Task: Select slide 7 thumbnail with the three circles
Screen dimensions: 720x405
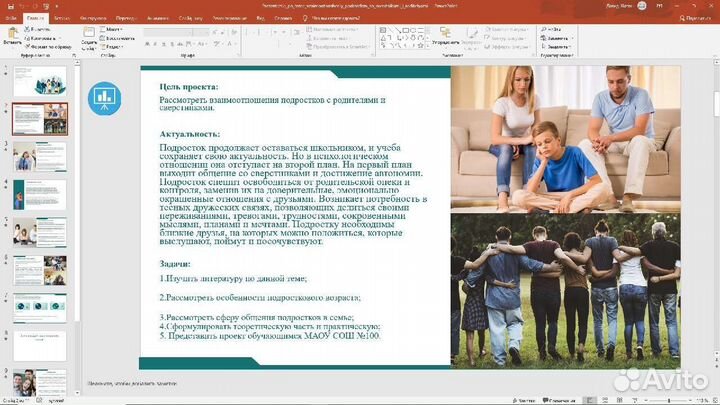Action: click(40, 308)
